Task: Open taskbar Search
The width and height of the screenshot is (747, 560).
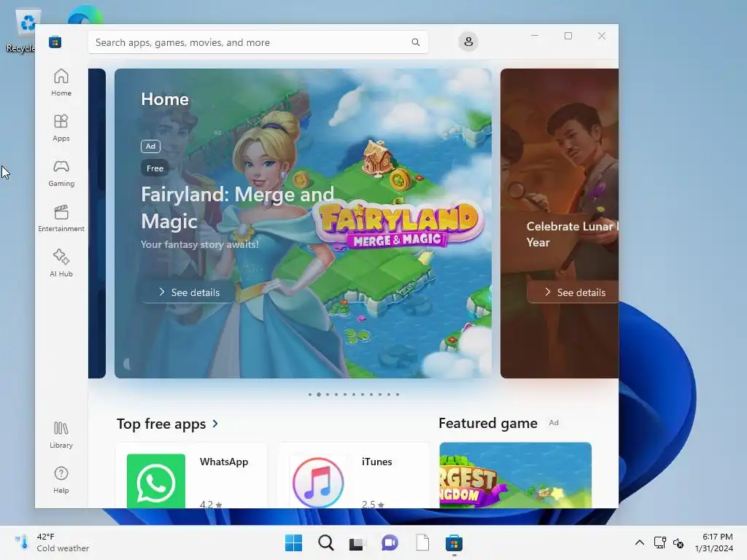Action: 326,542
